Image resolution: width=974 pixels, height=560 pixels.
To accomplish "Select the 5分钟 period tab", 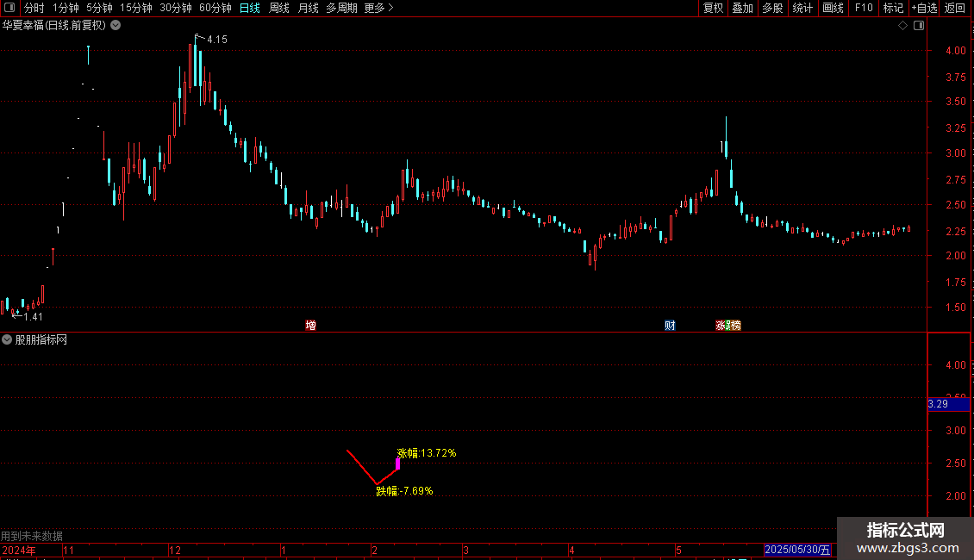I will pos(99,8).
